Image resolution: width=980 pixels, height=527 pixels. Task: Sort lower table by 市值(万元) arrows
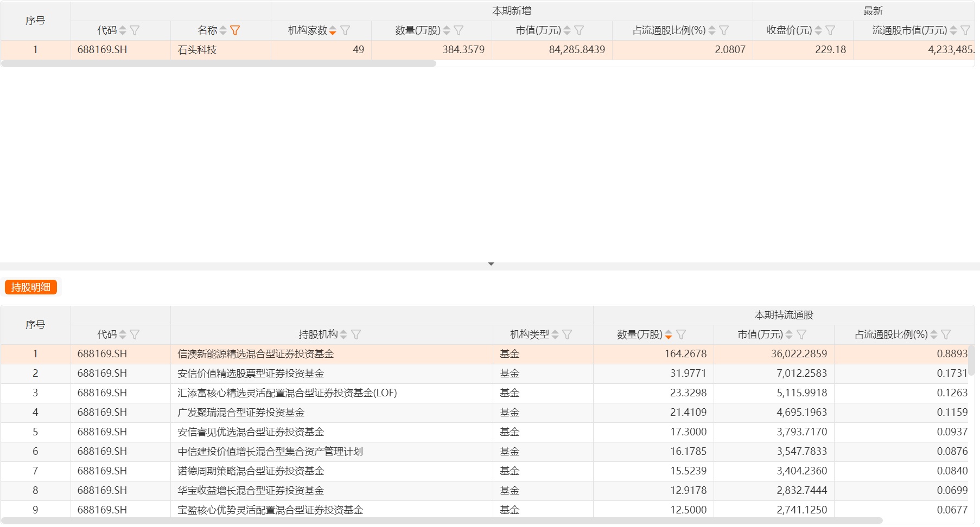pos(789,335)
